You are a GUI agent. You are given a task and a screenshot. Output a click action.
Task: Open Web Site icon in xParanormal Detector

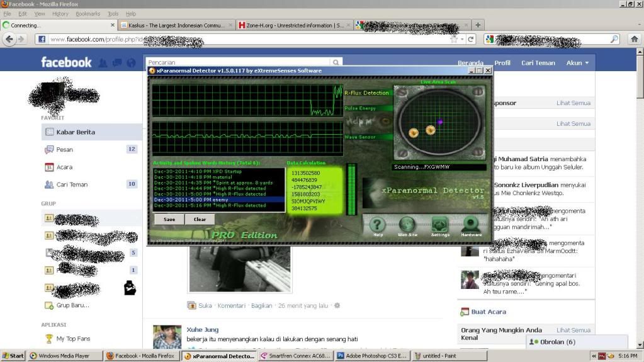407,226
